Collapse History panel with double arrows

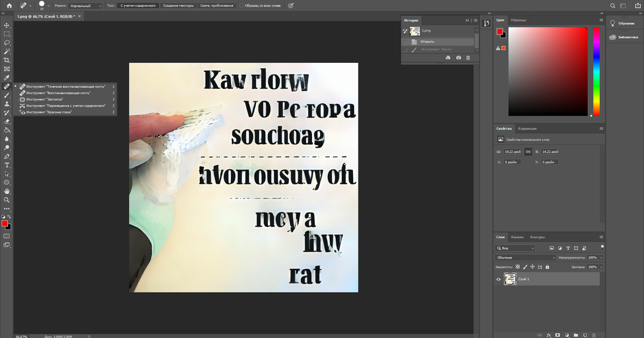[467, 20]
